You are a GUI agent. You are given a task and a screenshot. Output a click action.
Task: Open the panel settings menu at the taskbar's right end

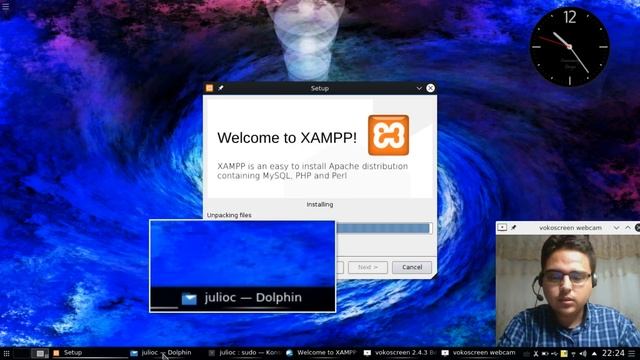(632, 353)
